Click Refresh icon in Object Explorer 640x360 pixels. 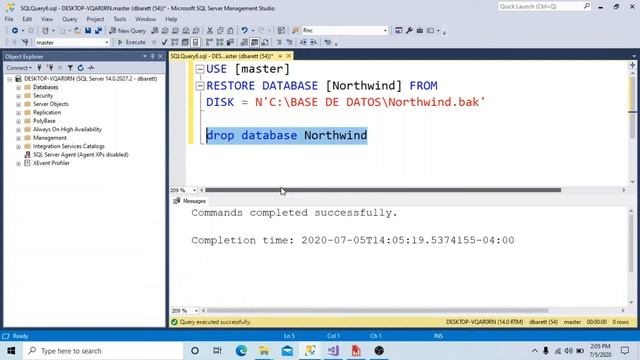[80, 68]
